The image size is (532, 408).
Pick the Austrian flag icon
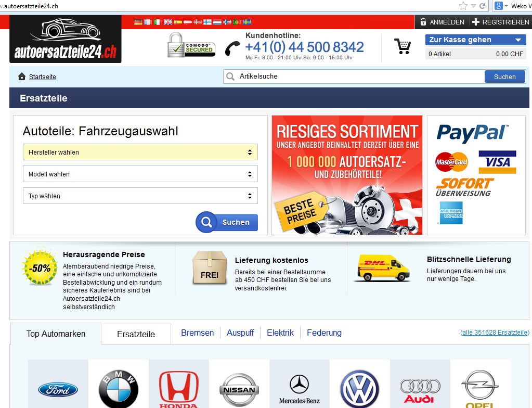click(x=188, y=22)
